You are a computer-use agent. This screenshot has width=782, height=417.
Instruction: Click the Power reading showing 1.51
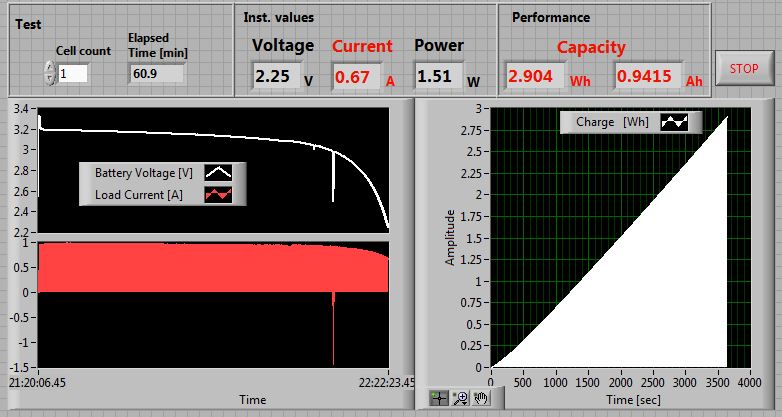[436, 77]
